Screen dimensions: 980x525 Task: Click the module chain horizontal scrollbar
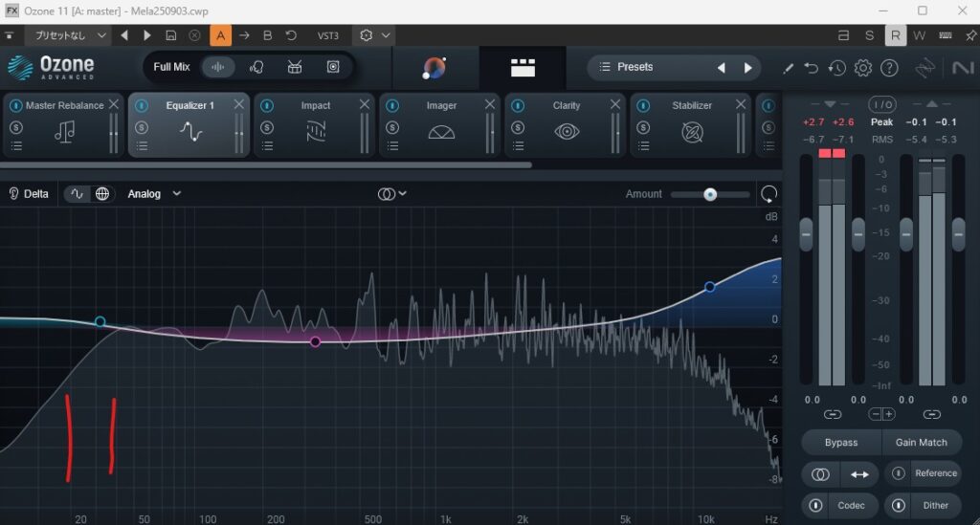[266, 164]
